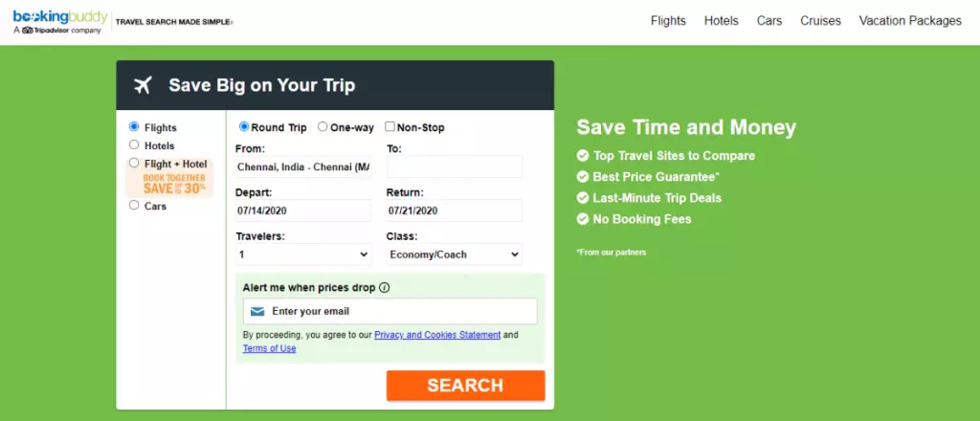Image resolution: width=980 pixels, height=421 pixels.
Task: Expand the Class Economy/Coach dropdown
Action: click(x=455, y=255)
